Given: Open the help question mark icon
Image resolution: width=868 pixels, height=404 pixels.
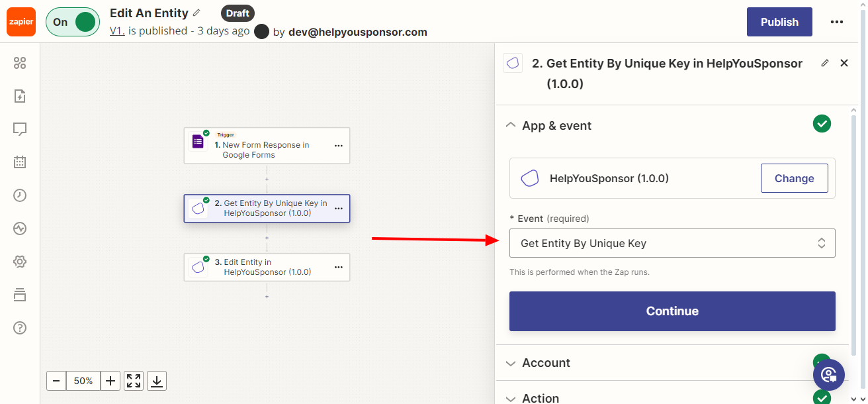Looking at the screenshot, I should [x=20, y=328].
